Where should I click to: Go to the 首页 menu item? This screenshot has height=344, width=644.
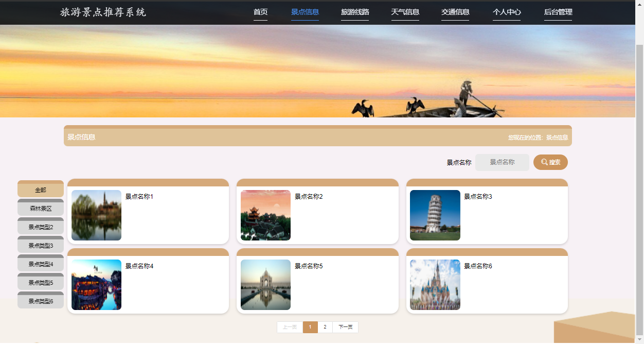260,12
